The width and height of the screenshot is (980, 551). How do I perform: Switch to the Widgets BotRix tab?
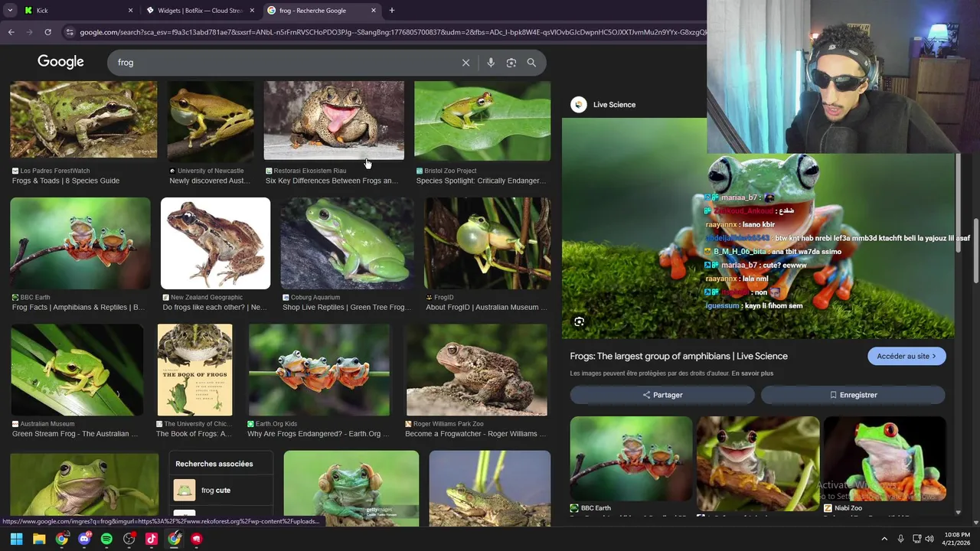(199, 11)
